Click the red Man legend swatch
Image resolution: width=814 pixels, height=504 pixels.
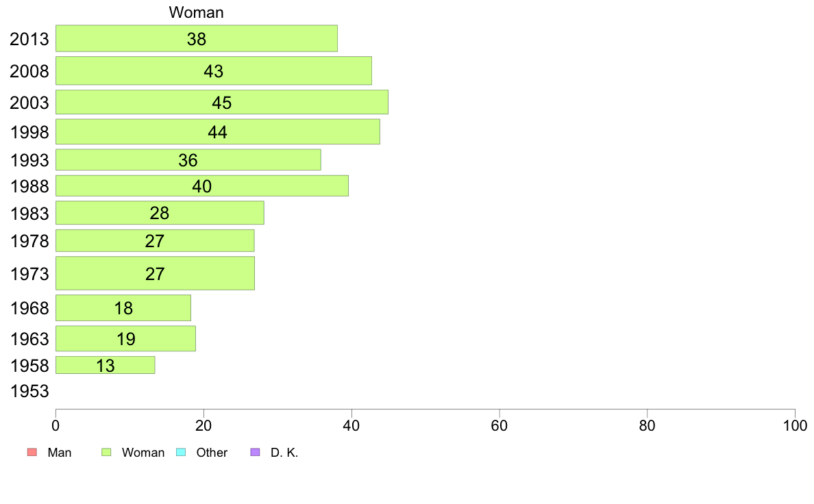click(32, 452)
